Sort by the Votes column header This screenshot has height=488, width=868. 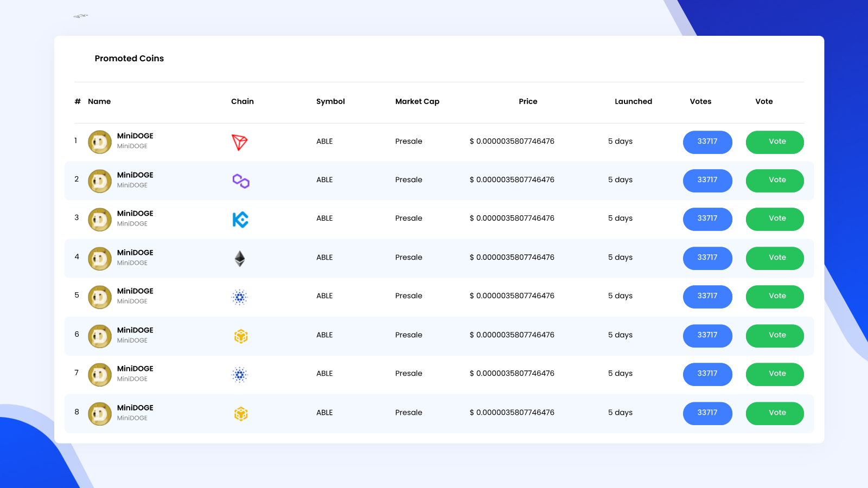coord(700,101)
